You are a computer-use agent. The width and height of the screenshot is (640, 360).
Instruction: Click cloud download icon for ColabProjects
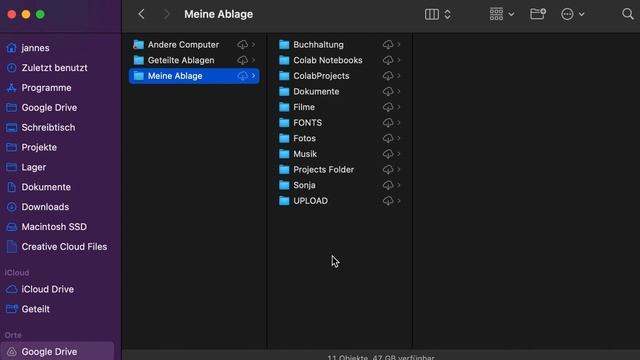point(388,76)
